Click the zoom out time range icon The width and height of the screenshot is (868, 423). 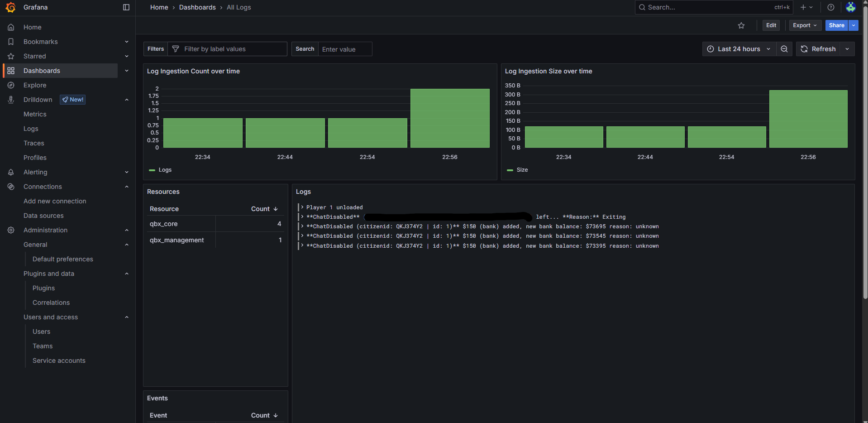coord(784,49)
